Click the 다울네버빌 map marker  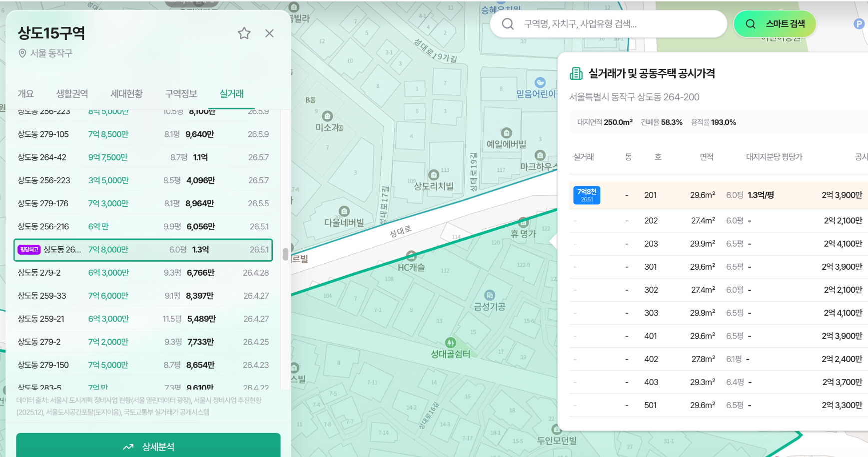344,211
